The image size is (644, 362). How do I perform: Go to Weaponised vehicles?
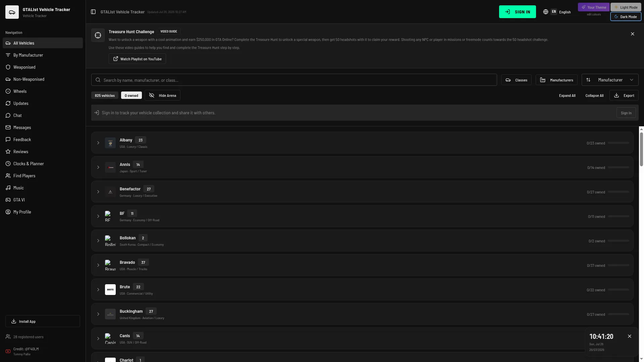[43, 67]
